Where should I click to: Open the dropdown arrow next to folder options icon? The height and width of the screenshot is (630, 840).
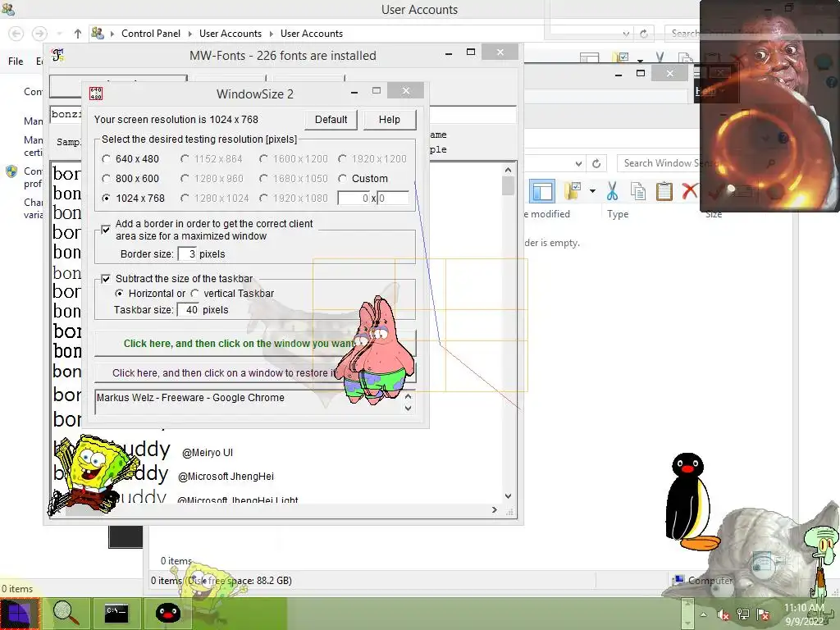pos(592,190)
